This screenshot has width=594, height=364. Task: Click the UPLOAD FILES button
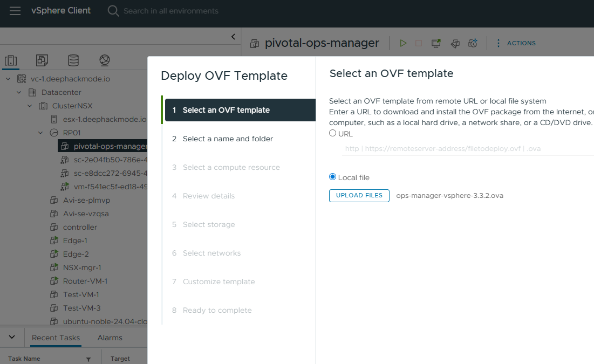(359, 195)
